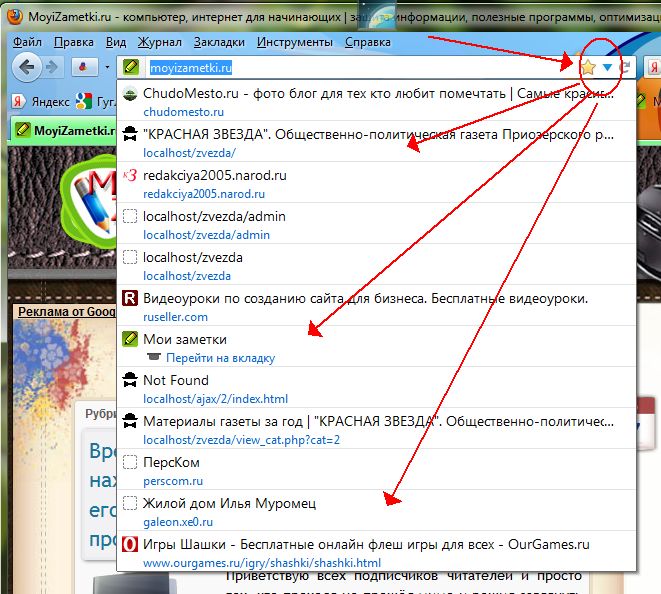Click Перейти на вкладку switch-to-tab link
Image resolution: width=661 pixels, height=594 pixels.
pyautogui.click(x=220, y=358)
